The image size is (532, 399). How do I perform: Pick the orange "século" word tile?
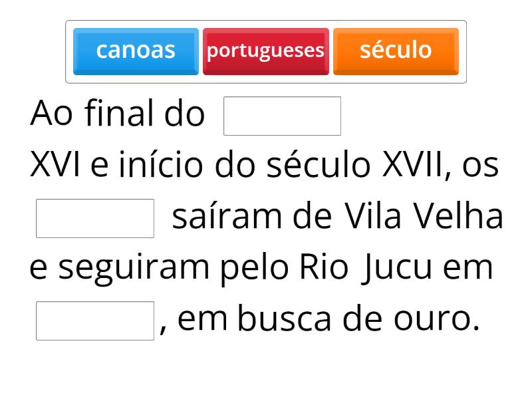[396, 51]
